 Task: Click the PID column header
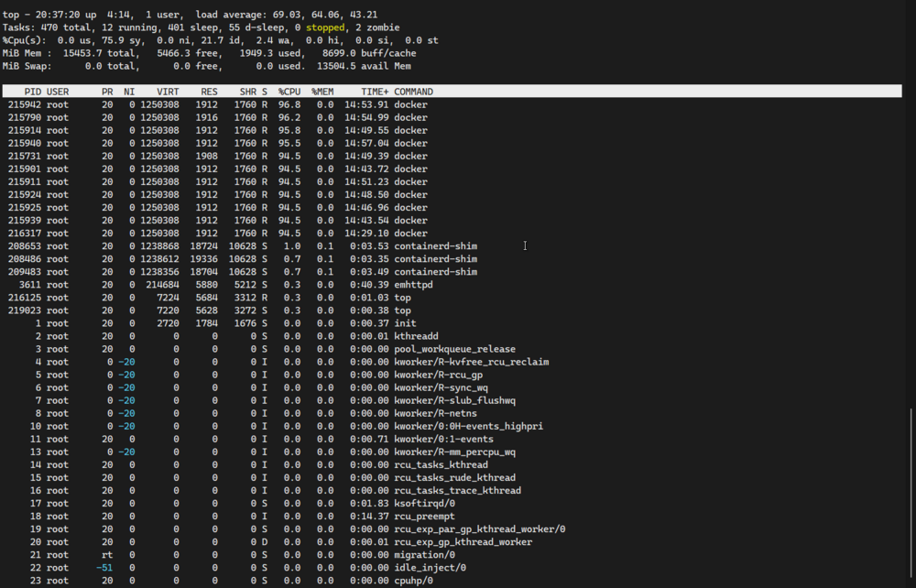coord(33,92)
